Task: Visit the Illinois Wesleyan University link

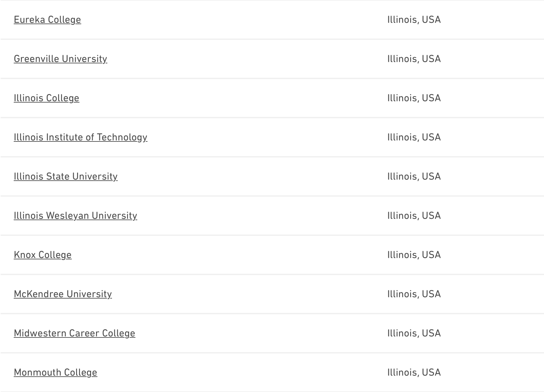Action: tap(75, 216)
